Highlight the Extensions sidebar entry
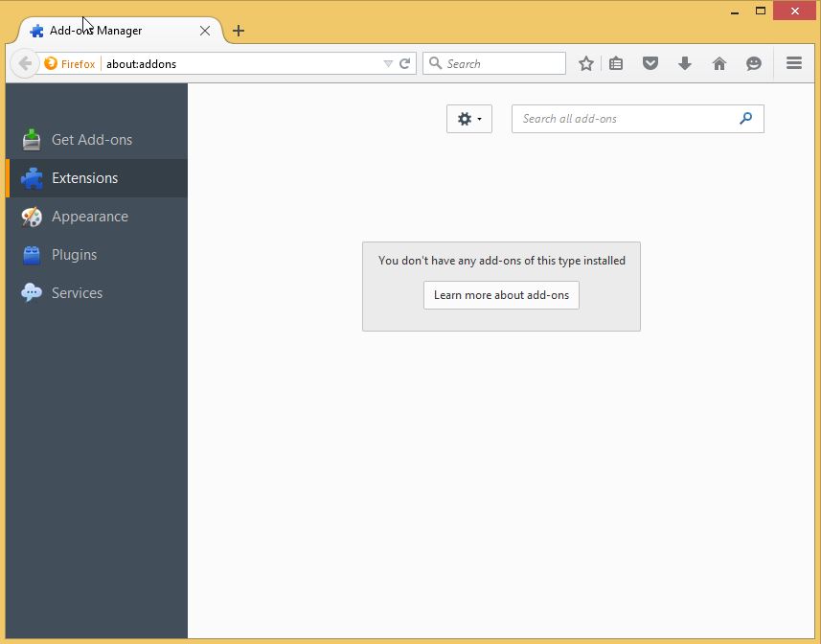The width and height of the screenshot is (821, 644). pyautogui.click(x=84, y=177)
